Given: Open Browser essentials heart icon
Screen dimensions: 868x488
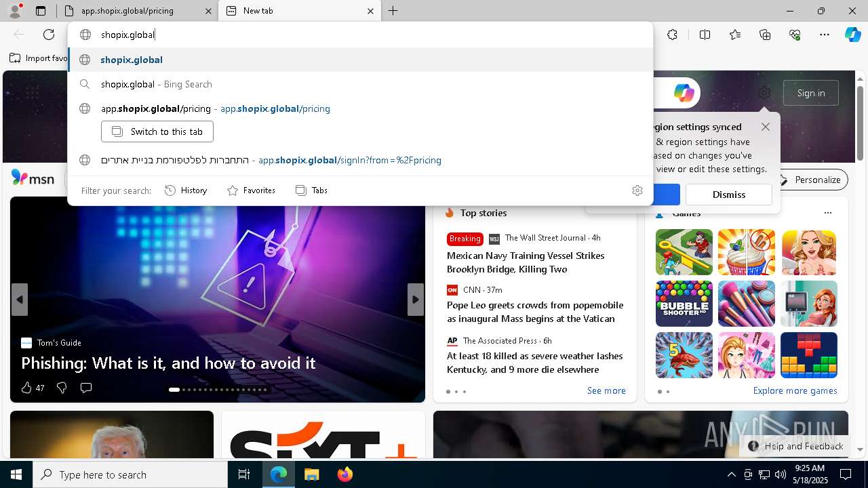Looking at the screenshot, I should [795, 35].
